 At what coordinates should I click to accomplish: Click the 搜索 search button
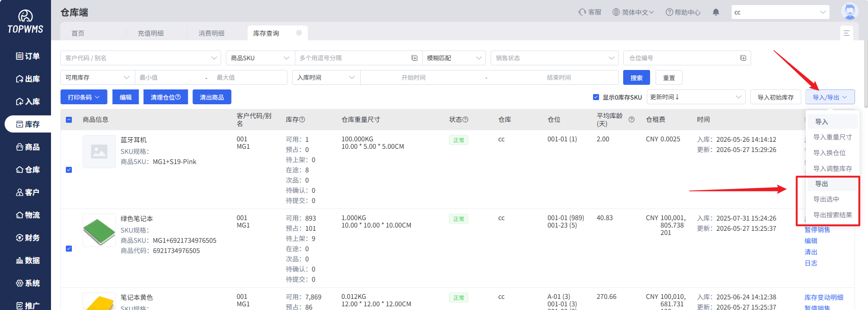click(x=637, y=77)
